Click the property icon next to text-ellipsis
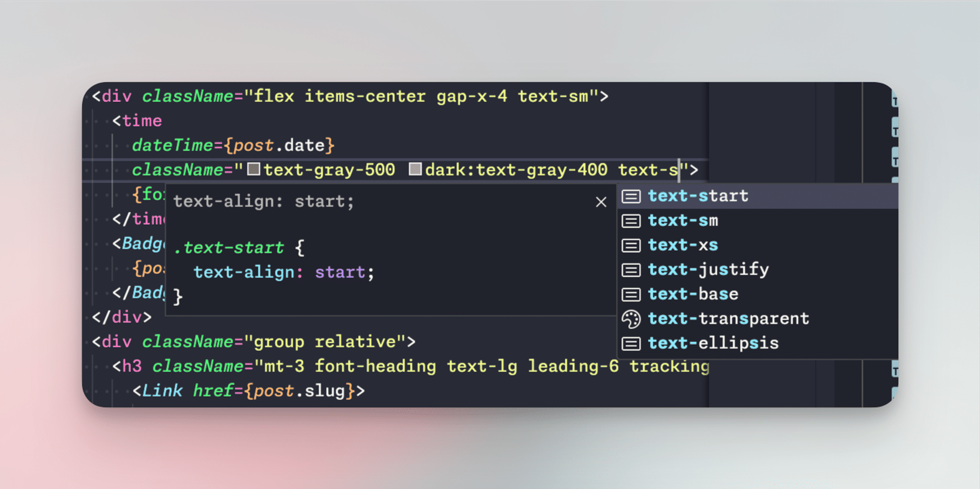Screen dimensions: 980x489 [x=631, y=344]
